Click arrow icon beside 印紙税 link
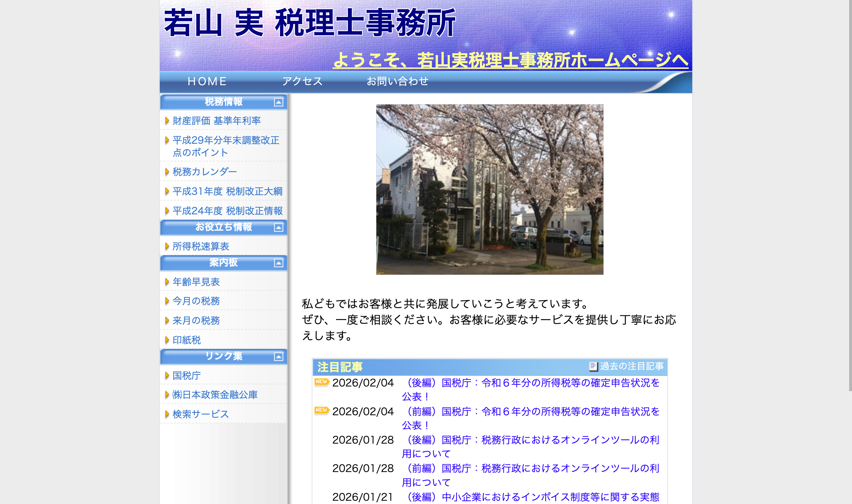Image resolution: width=852 pixels, height=504 pixels. click(x=167, y=340)
